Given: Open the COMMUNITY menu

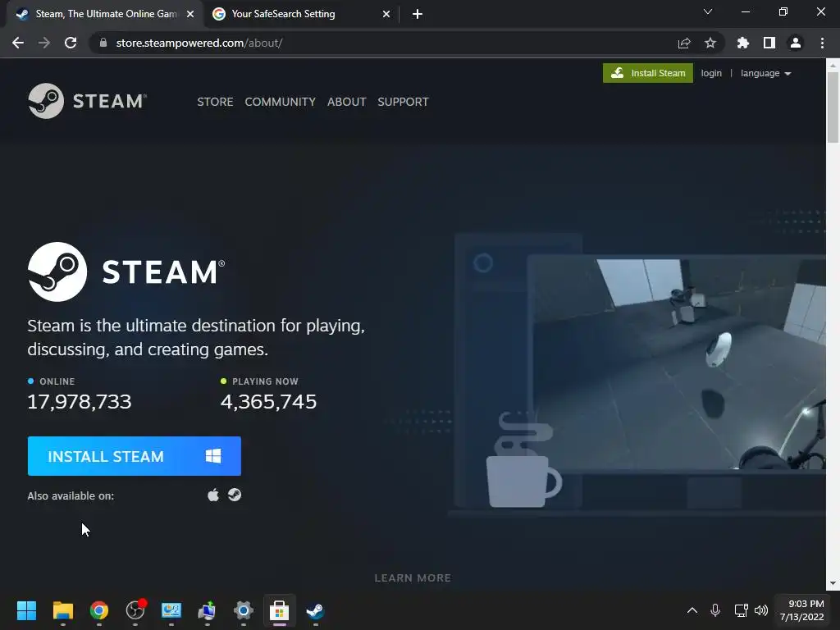Looking at the screenshot, I should [281, 102].
